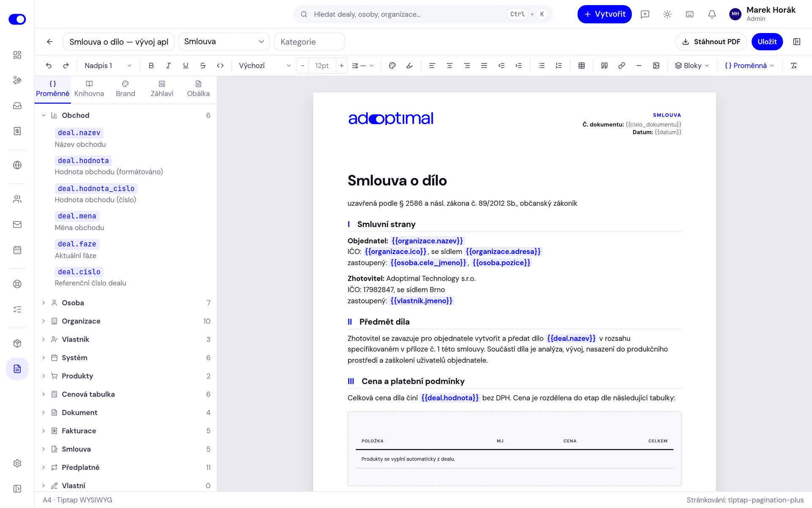Open the Proměnná insert dropdown
This screenshot has width=812, height=508.
[749, 66]
